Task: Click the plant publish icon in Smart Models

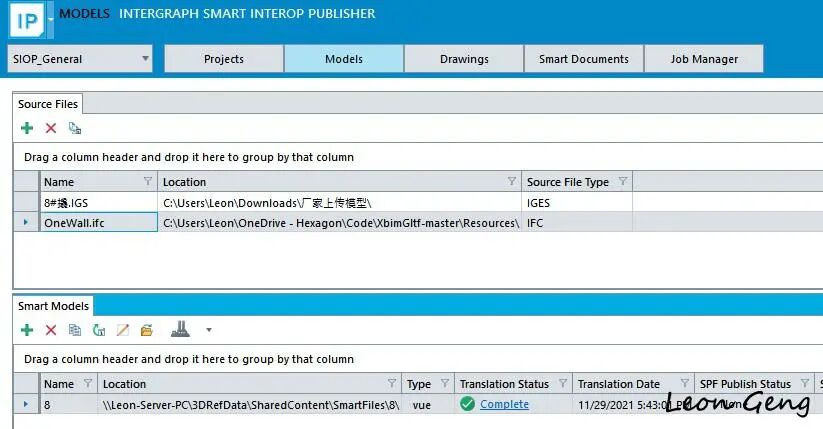Action: pyautogui.click(x=180, y=329)
